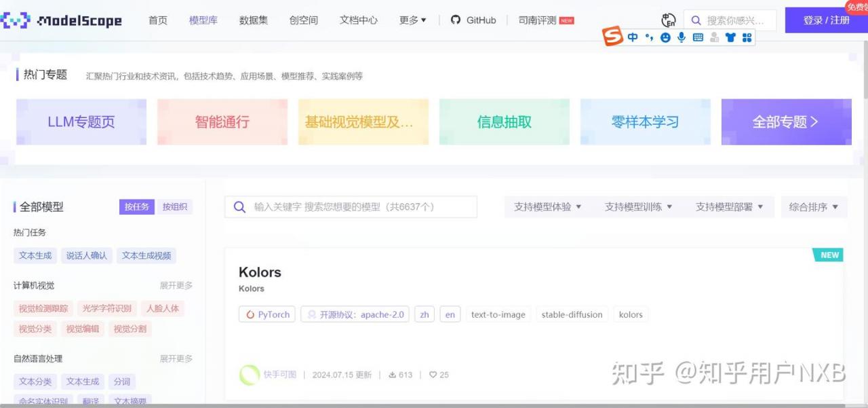Screen dimensions: 868x408
Task: Click the text-to-image tag
Action: click(498, 314)
